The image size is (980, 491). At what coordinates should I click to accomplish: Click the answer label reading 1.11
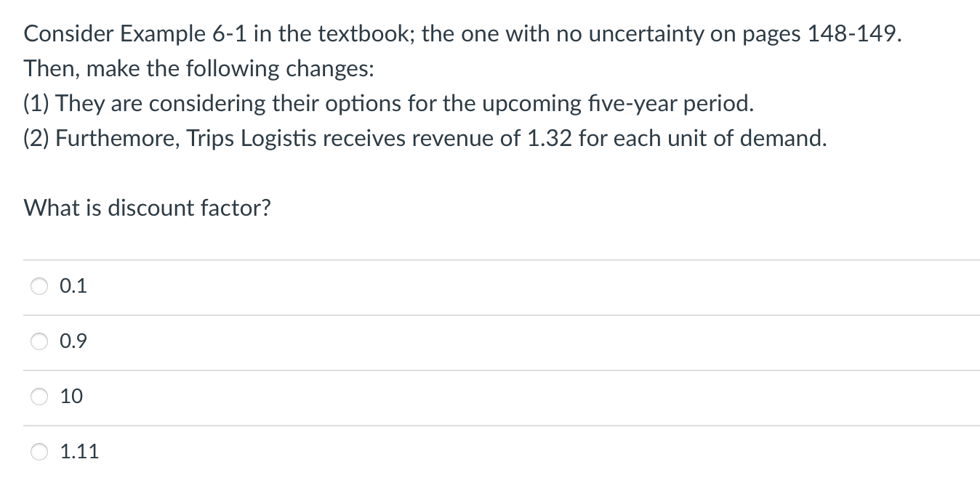pos(79,451)
